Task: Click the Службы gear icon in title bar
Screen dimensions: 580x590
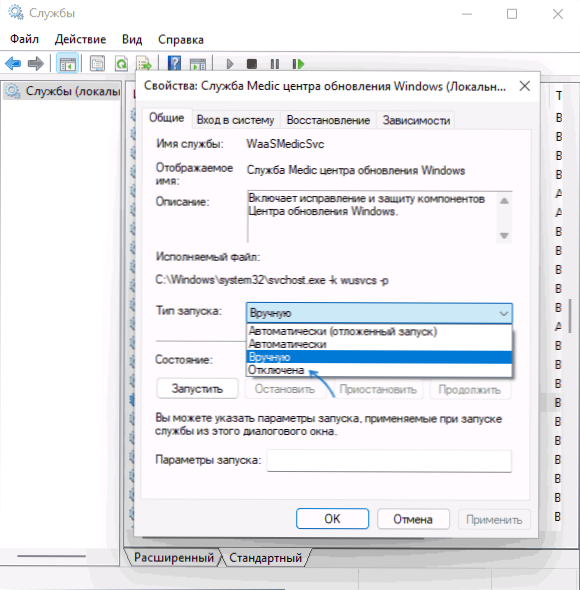Action: [x=16, y=12]
